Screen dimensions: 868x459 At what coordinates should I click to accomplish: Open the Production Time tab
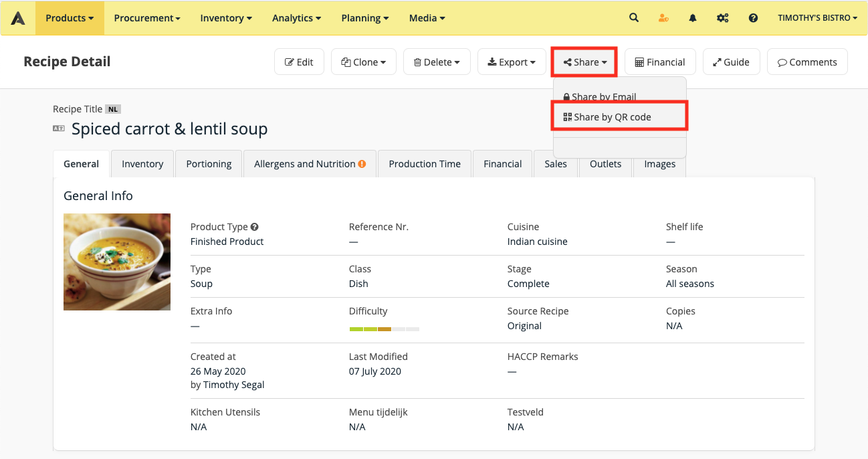point(425,164)
